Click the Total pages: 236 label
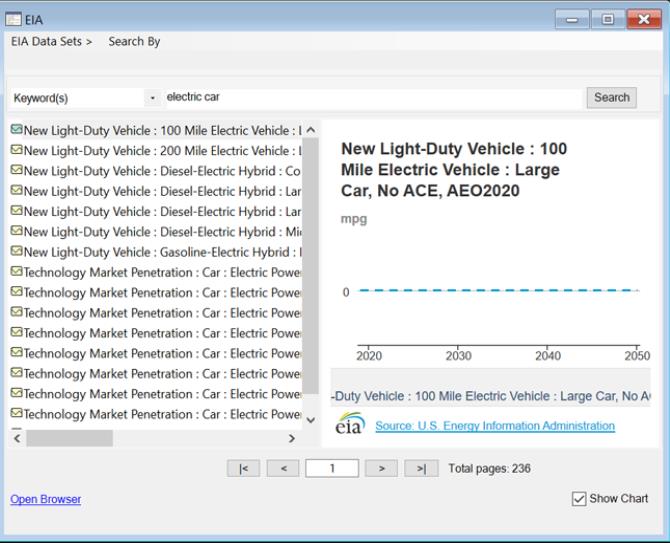This screenshot has width=670, height=543. coord(489,469)
